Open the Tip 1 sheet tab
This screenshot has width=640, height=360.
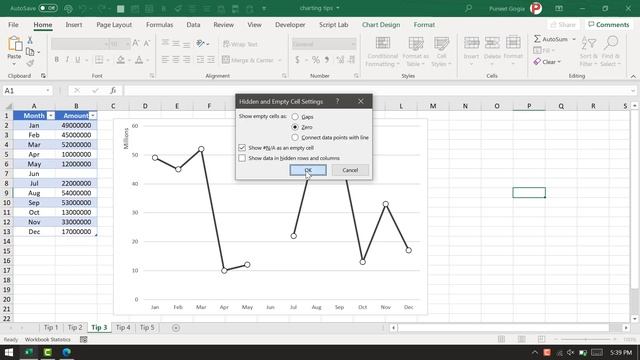(51, 328)
